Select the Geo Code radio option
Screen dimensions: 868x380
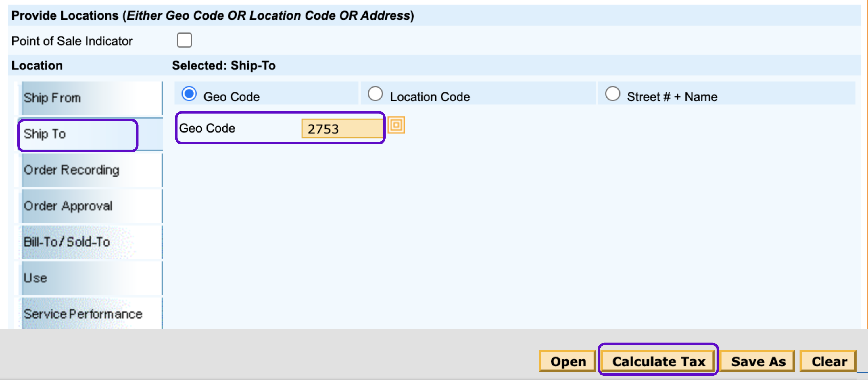point(189,94)
